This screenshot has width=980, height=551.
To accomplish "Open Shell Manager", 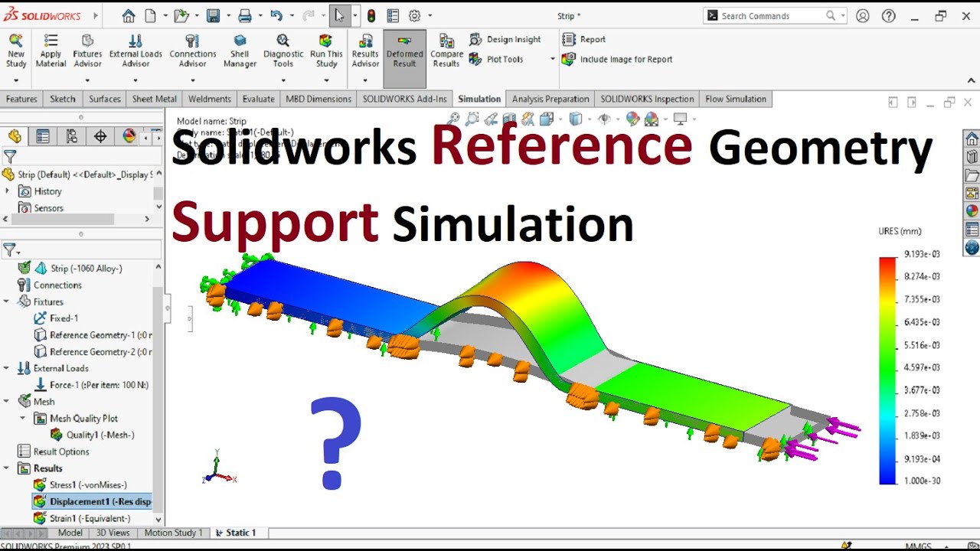I will coord(240,51).
